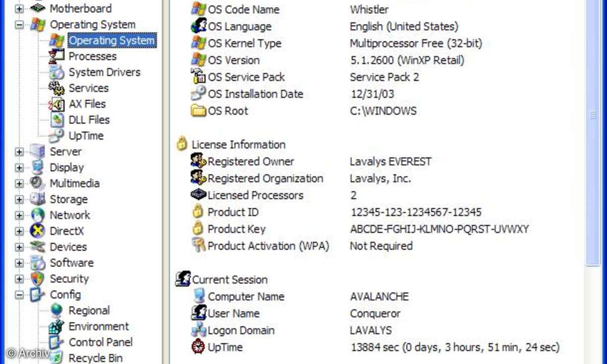The width and height of the screenshot is (607, 364).
Task: Expand the Multimedia tree node
Action: [x=19, y=184]
